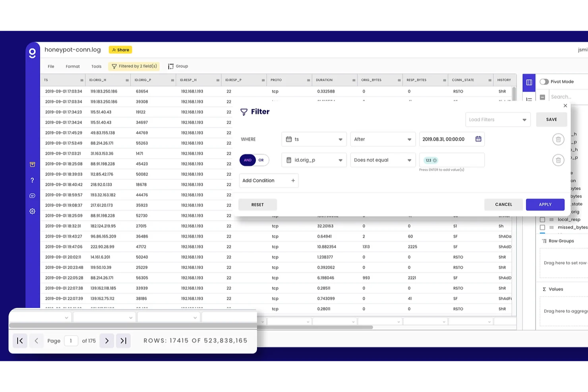Apply the filter conditions

point(545,204)
